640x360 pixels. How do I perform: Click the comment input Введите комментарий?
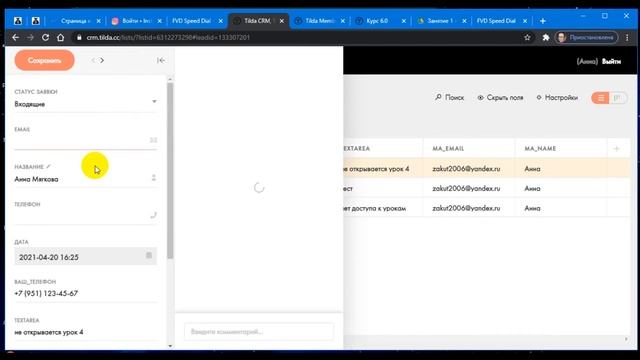tap(259, 332)
